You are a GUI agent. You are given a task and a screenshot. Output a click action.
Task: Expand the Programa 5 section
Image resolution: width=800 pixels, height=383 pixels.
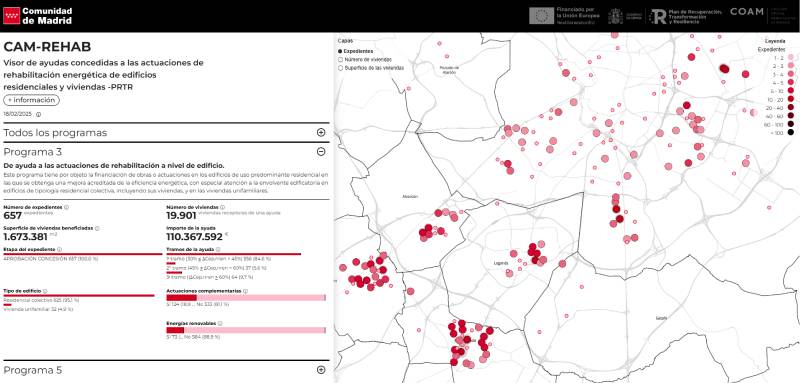(x=321, y=370)
